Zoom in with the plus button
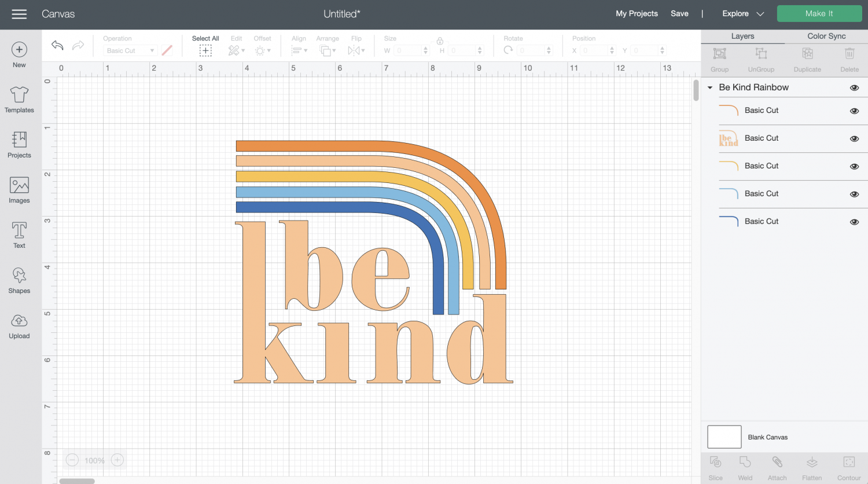 (117, 460)
